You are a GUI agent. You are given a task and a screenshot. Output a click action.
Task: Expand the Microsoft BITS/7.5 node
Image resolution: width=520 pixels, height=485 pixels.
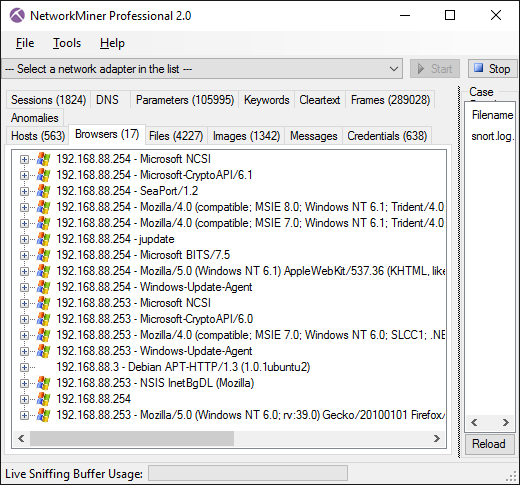tap(24, 255)
